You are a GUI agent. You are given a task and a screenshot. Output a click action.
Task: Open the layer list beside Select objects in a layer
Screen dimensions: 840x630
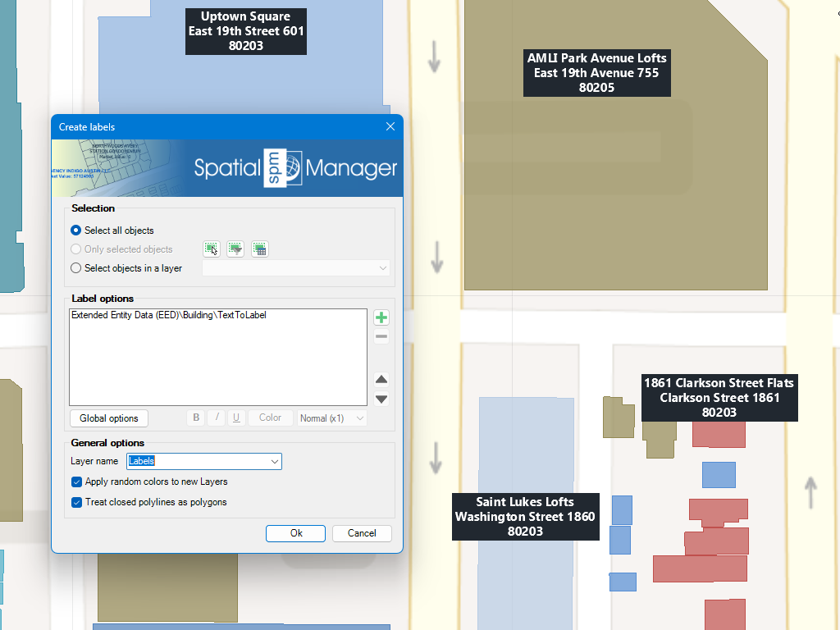pyautogui.click(x=295, y=268)
